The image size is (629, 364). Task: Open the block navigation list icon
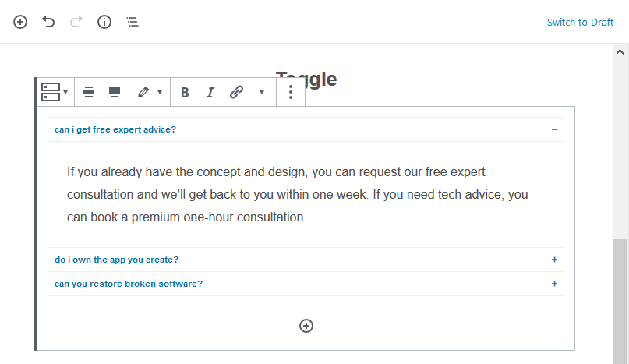(133, 22)
